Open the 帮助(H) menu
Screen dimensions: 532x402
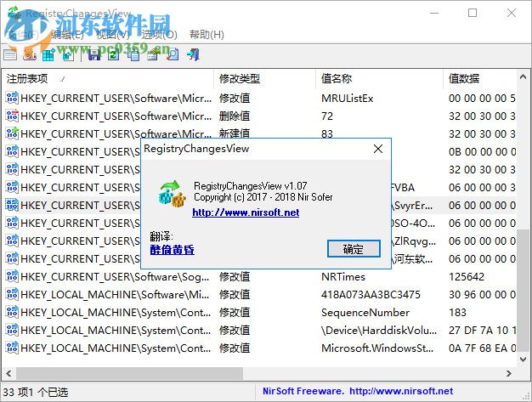click(x=207, y=34)
